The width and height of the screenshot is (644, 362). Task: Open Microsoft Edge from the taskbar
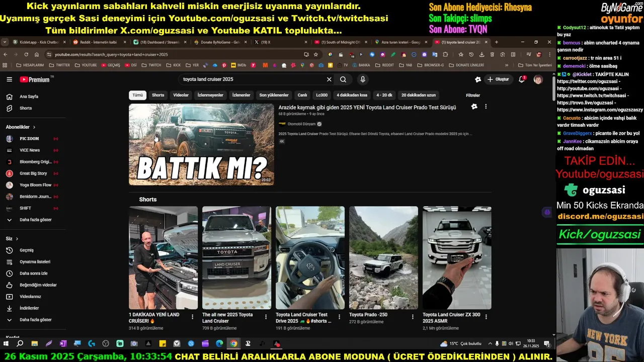(219, 344)
